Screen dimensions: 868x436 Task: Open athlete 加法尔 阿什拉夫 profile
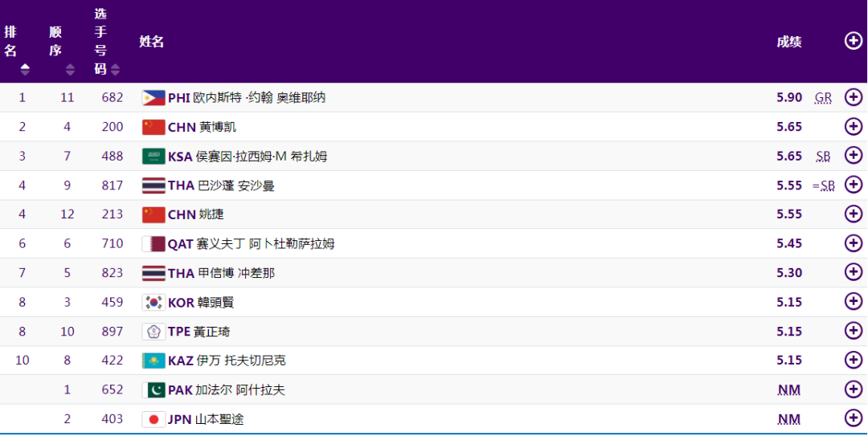click(x=240, y=390)
